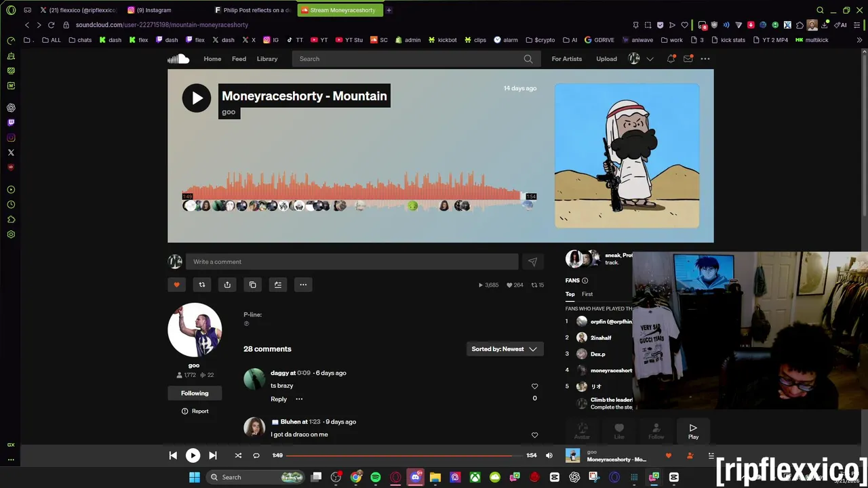Open Windows Start menu

tap(195, 477)
